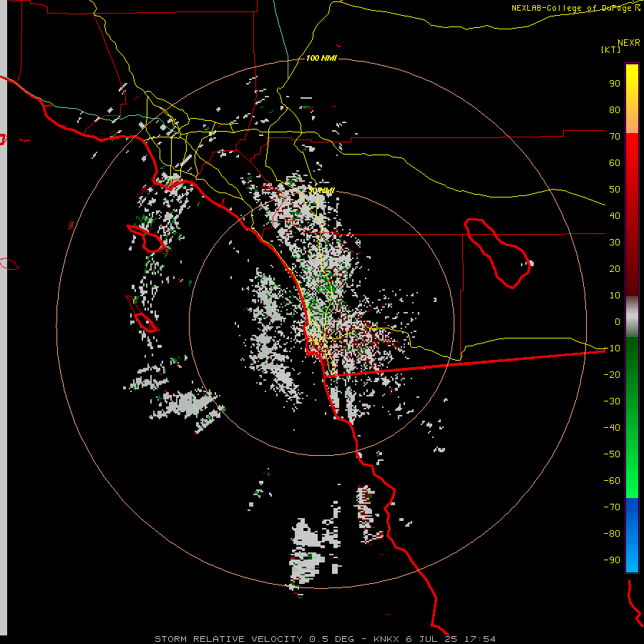Click the 50 value on velocity scale
The width and height of the screenshot is (644, 644).
[615, 190]
